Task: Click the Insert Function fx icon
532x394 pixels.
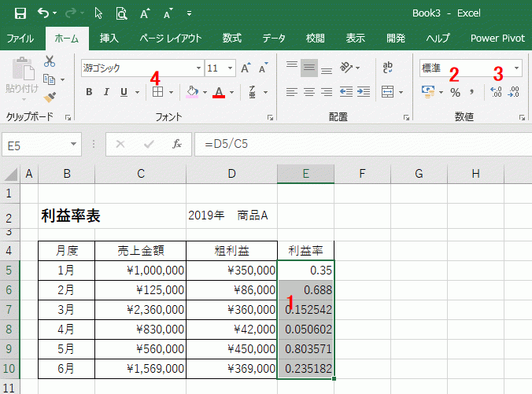Action: [177, 144]
